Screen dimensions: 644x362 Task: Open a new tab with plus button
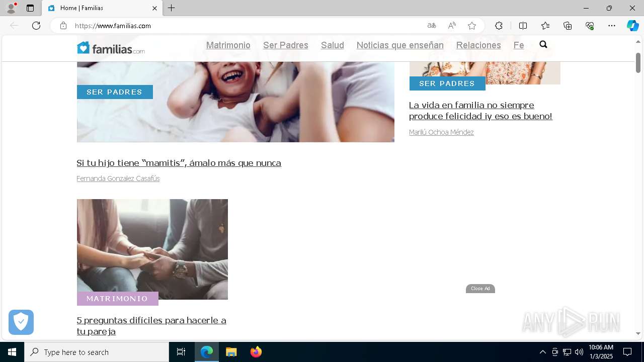172,8
